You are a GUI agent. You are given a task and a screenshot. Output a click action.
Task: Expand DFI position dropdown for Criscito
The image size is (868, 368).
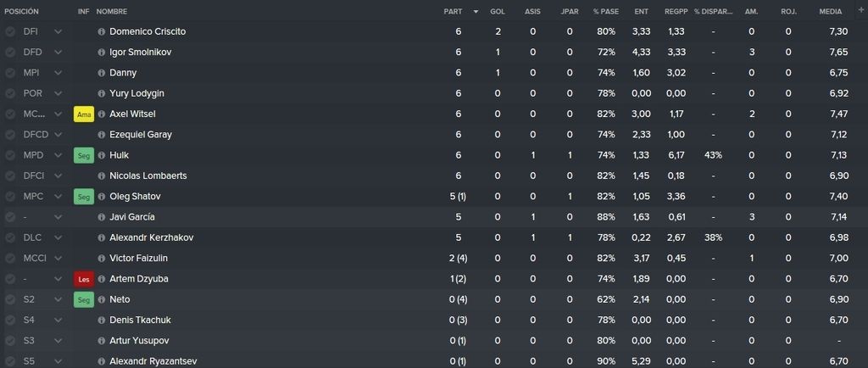coord(58,31)
